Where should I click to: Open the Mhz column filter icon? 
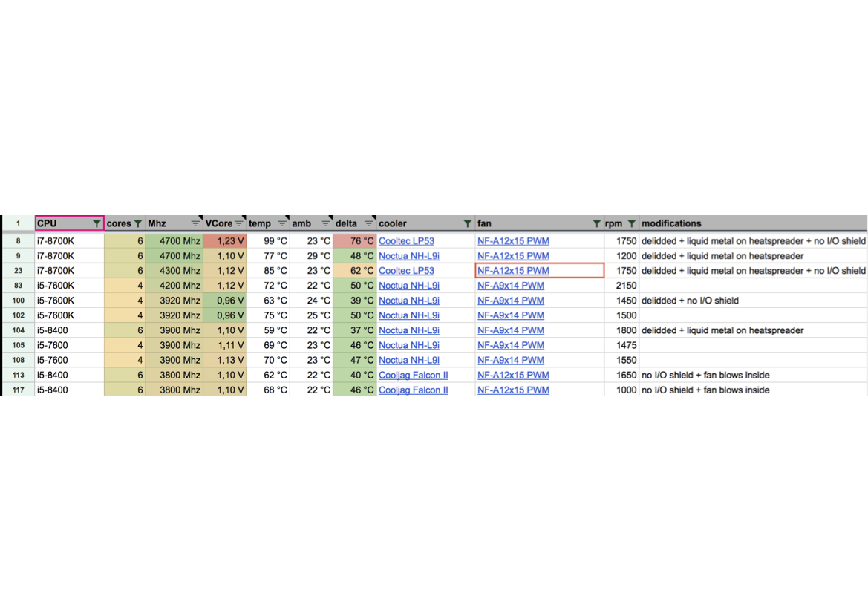195,223
